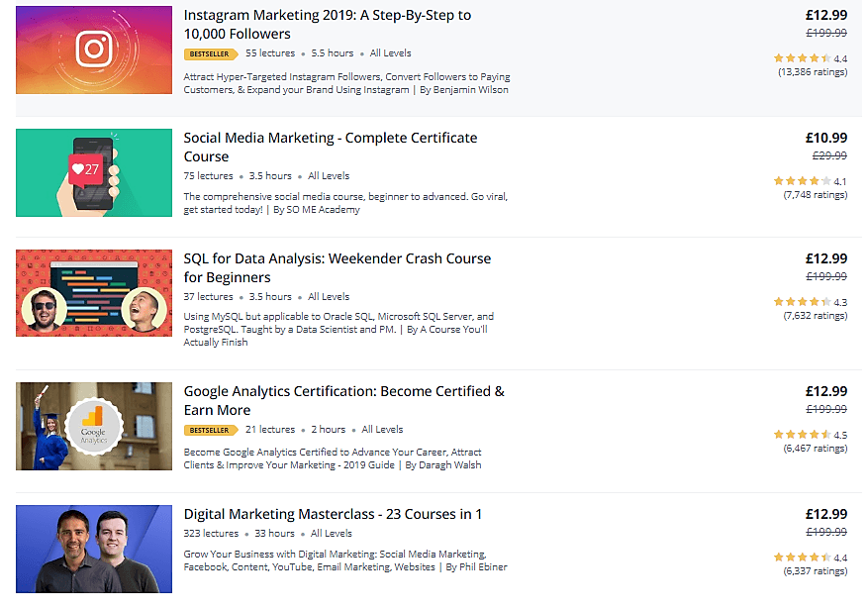Open the Social Media Marketing Complete Certificate Course title
Image resolution: width=868 pixels, height=609 pixels.
tap(331, 148)
